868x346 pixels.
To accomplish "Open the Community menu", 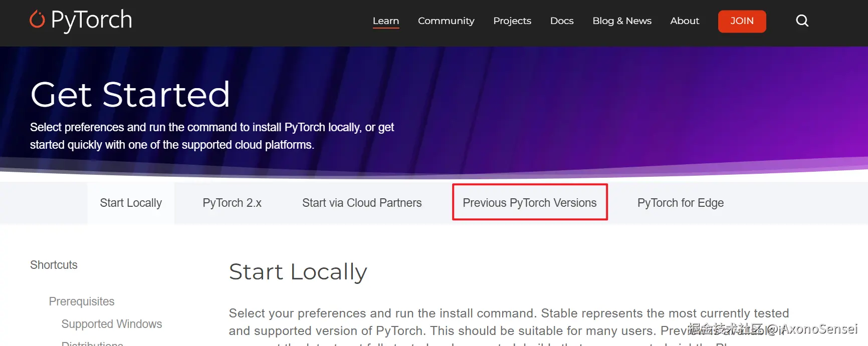I will tap(446, 21).
